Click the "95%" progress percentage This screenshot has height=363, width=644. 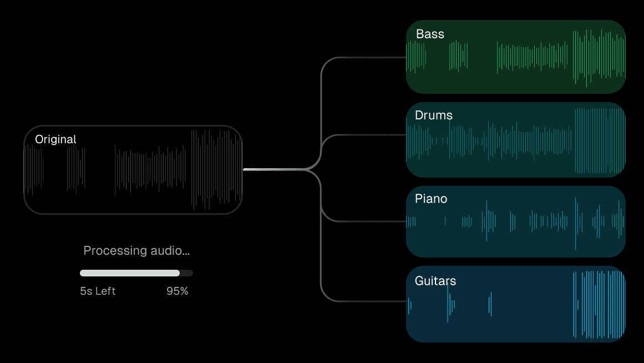point(177,291)
